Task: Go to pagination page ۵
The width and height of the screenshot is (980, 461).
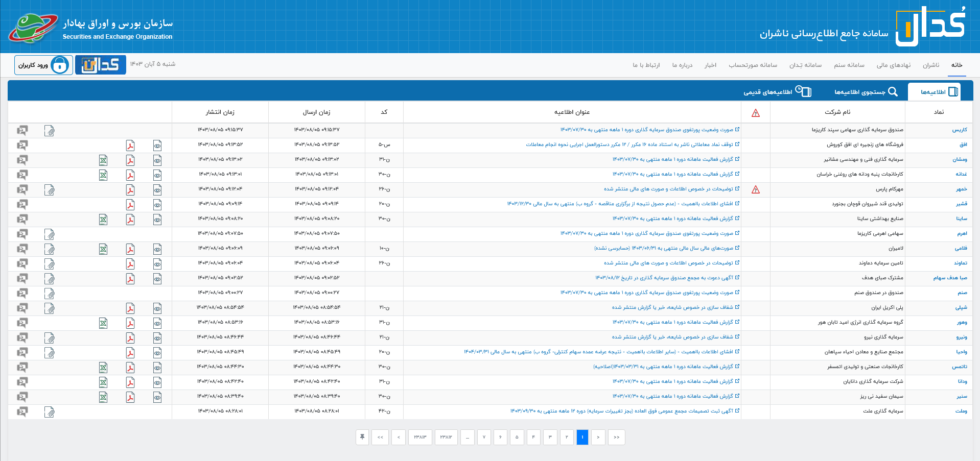Action: pyautogui.click(x=517, y=437)
